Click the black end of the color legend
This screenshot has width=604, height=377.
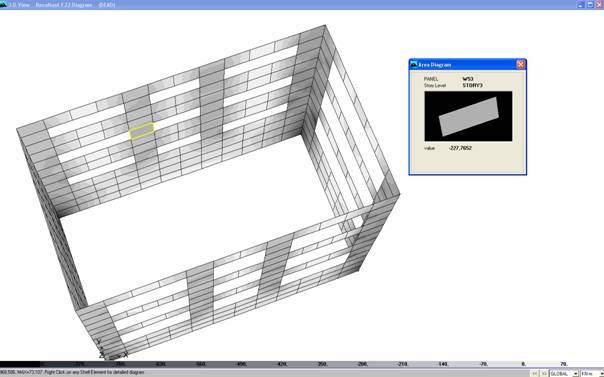click(x=20, y=364)
